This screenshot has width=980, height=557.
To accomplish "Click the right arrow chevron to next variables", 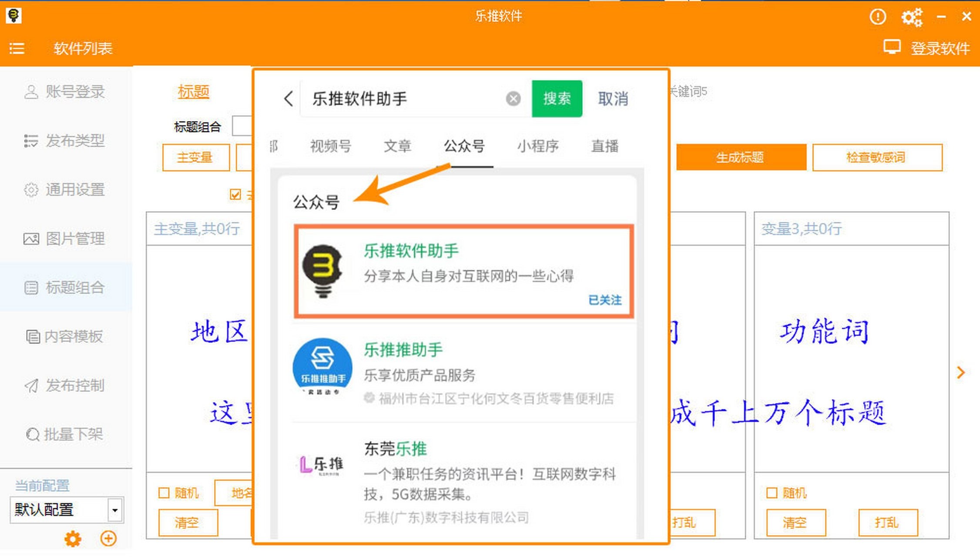I will click(961, 372).
